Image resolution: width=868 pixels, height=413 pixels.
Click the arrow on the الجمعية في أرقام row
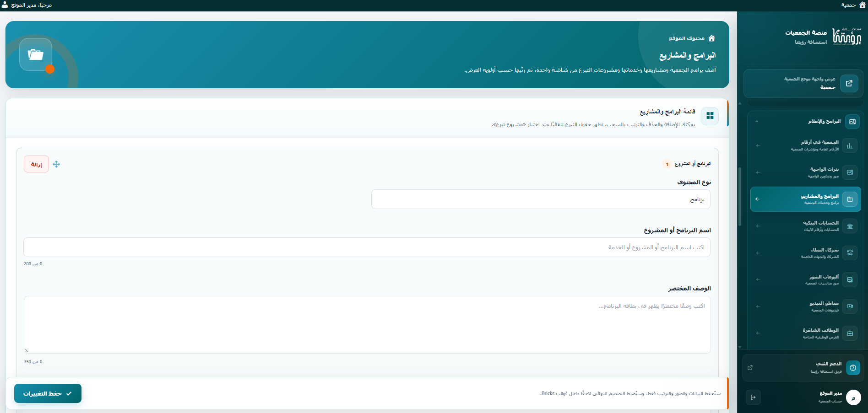pos(758,145)
